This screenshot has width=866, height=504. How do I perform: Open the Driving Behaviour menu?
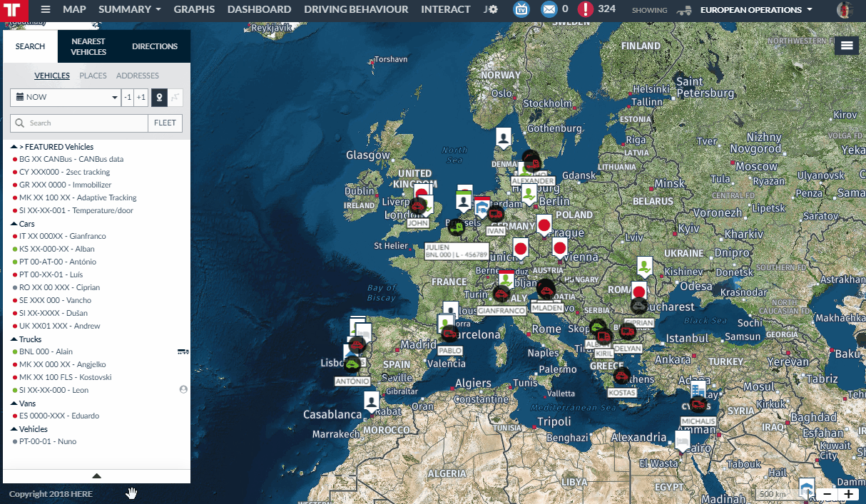tap(356, 10)
